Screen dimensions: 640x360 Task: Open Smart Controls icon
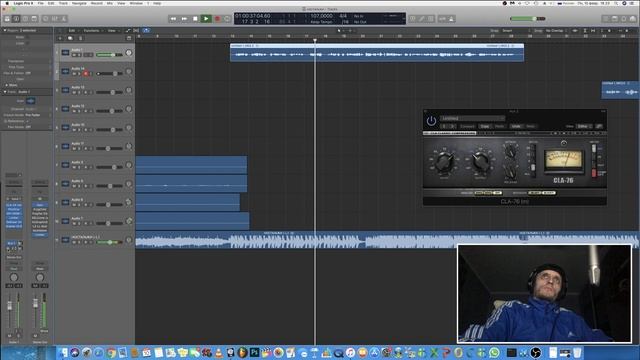pyautogui.click(x=46, y=19)
